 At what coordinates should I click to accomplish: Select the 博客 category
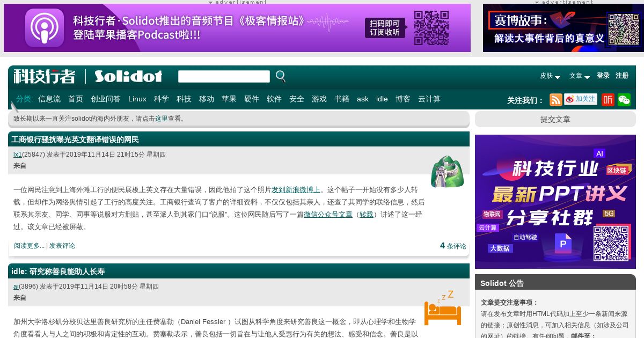click(x=403, y=99)
